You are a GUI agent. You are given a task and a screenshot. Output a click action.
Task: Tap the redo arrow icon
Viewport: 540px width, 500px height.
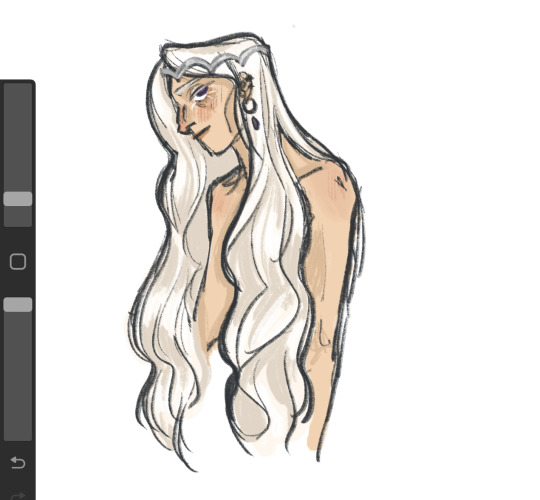point(18,496)
